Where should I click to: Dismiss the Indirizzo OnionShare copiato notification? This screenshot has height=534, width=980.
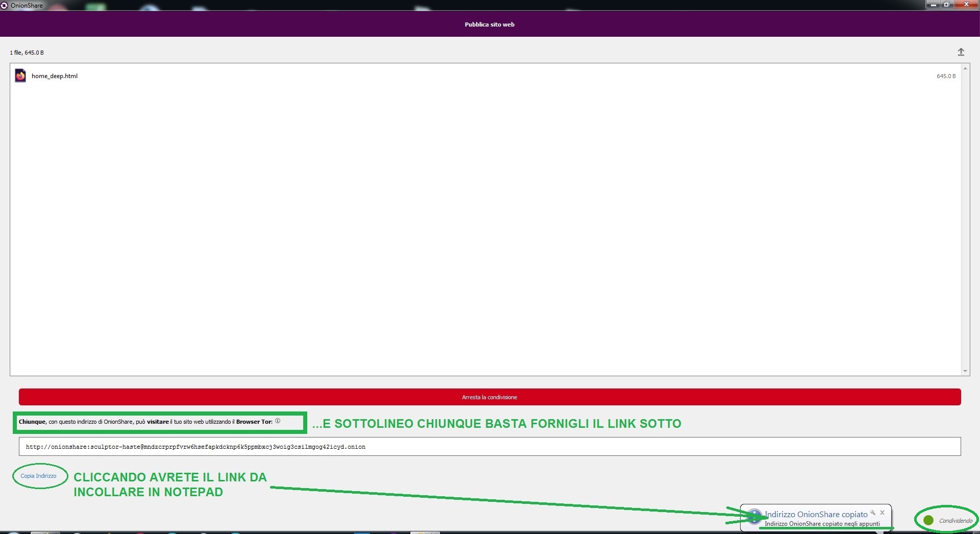pos(882,513)
